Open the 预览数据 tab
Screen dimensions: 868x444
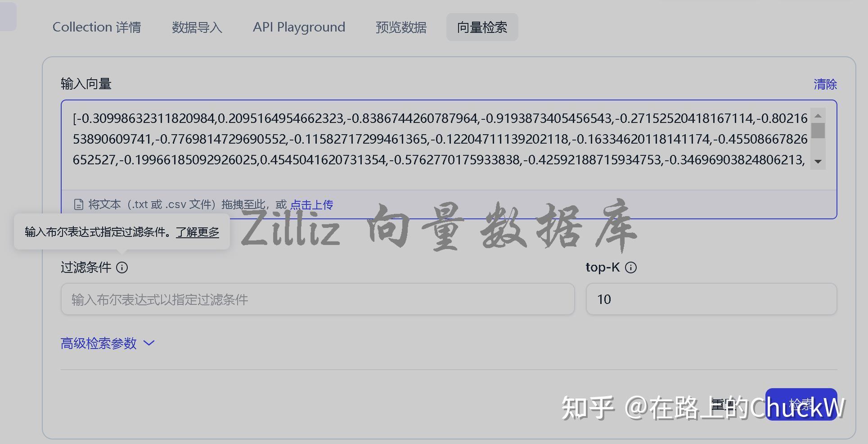400,27
